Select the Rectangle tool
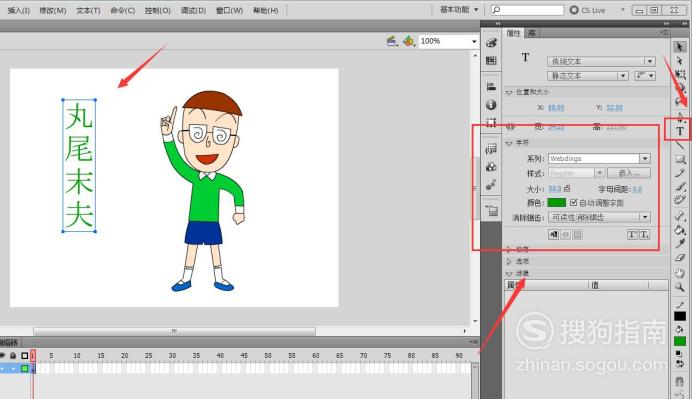The height and width of the screenshot is (399, 692). 680,158
